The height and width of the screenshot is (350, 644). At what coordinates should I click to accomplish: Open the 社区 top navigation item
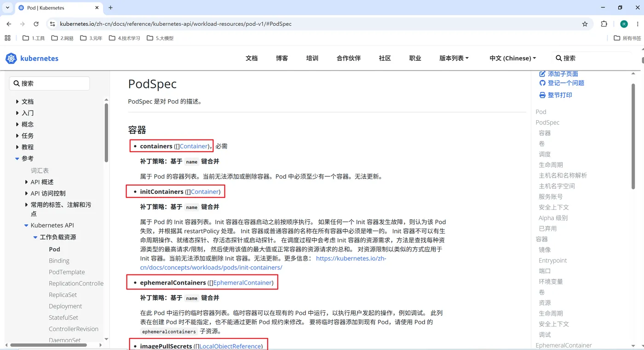tap(385, 58)
